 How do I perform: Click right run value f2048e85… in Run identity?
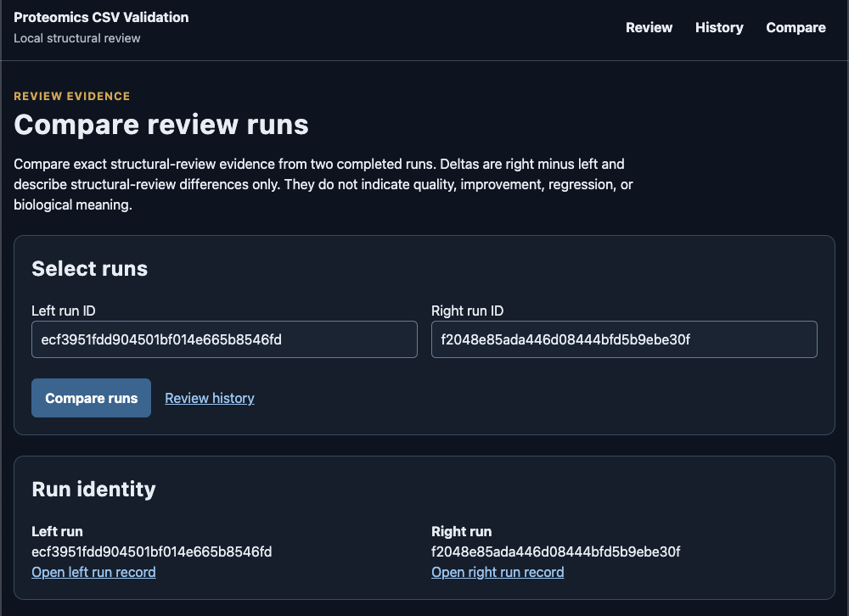[555, 552]
